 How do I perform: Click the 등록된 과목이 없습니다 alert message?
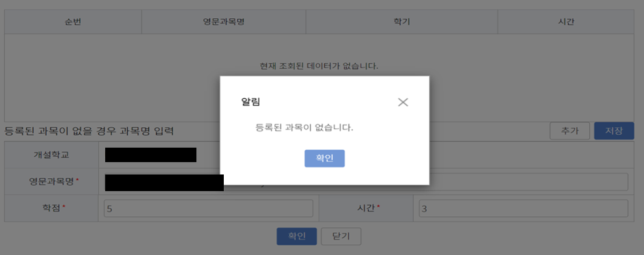(304, 128)
